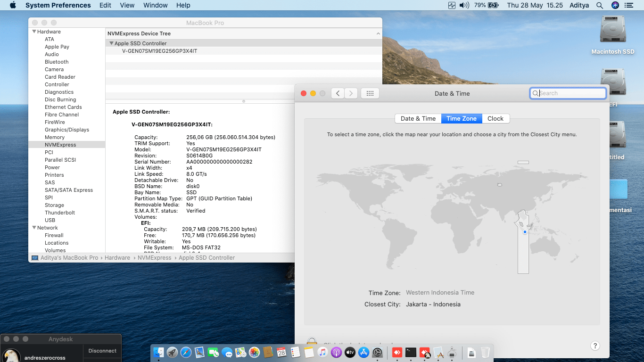
Task: Collapse the Apple SSD Controller tree node
Action: point(111,43)
